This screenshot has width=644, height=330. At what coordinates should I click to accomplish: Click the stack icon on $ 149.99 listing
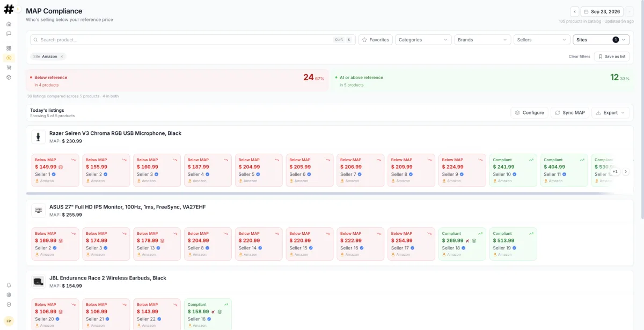point(61,167)
